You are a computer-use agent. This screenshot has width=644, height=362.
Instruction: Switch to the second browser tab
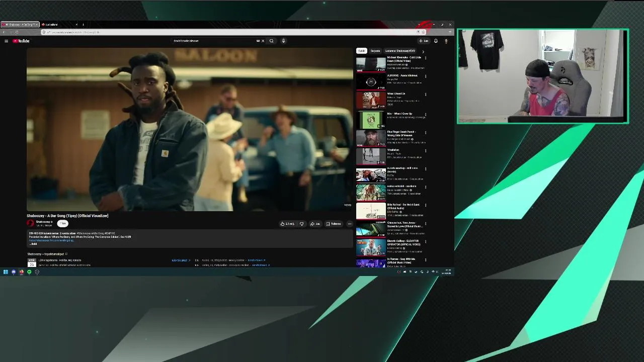59,24
